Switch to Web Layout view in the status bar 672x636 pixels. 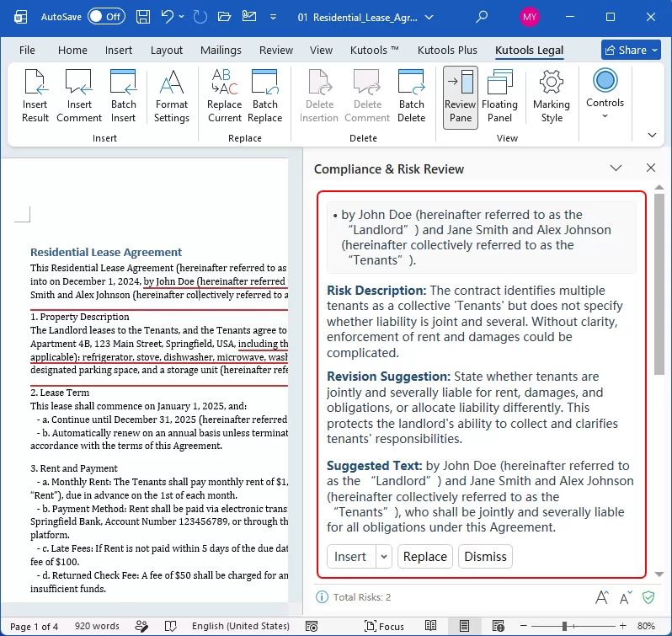pyautogui.click(x=498, y=626)
